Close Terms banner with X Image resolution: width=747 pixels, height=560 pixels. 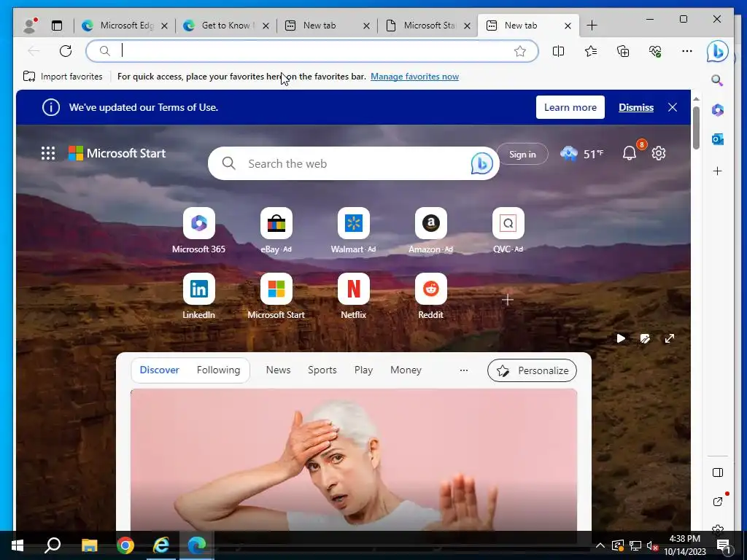pyautogui.click(x=673, y=108)
